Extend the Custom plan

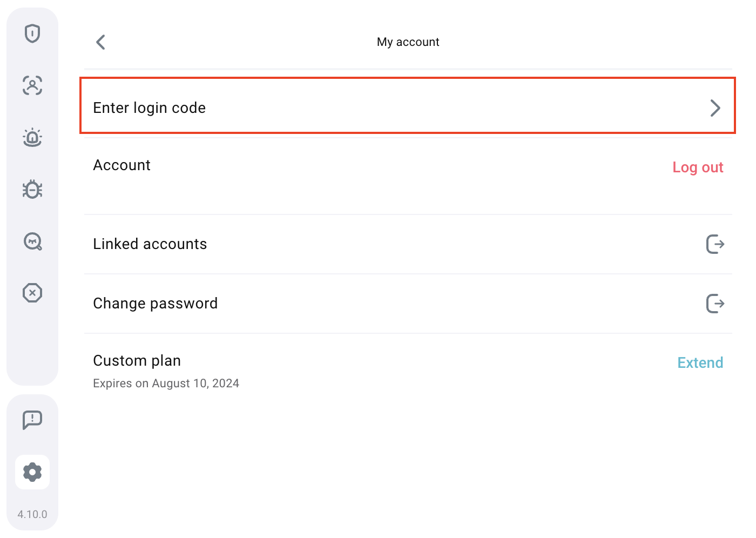(x=700, y=362)
